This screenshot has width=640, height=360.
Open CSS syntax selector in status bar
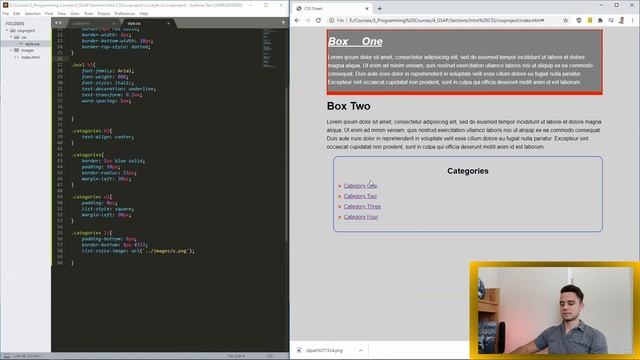[269, 356]
